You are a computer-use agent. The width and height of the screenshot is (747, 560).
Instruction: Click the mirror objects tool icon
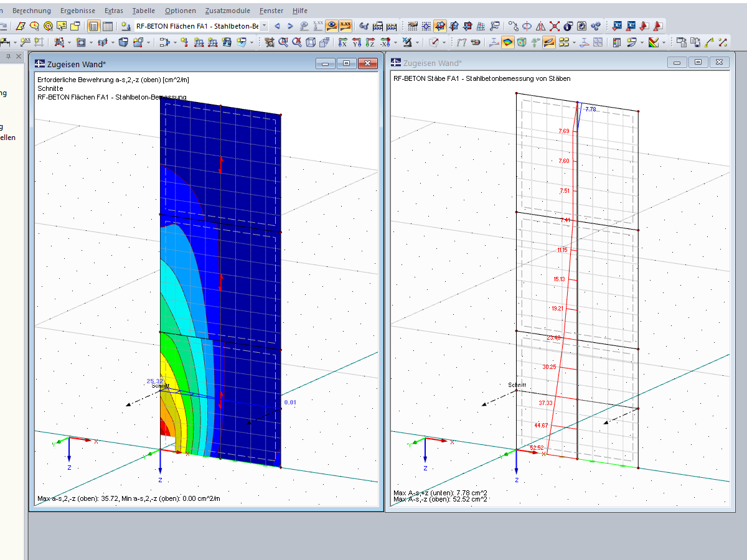(x=540, y=26)
